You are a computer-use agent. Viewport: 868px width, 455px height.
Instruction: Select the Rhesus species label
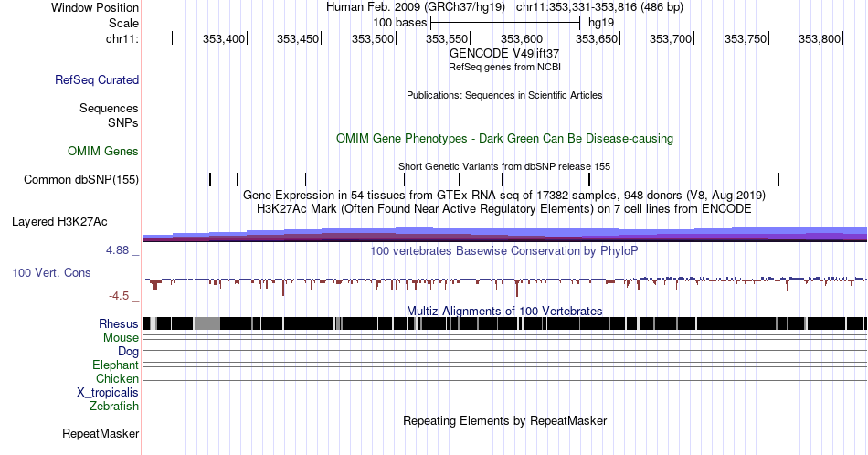(119, 323)
